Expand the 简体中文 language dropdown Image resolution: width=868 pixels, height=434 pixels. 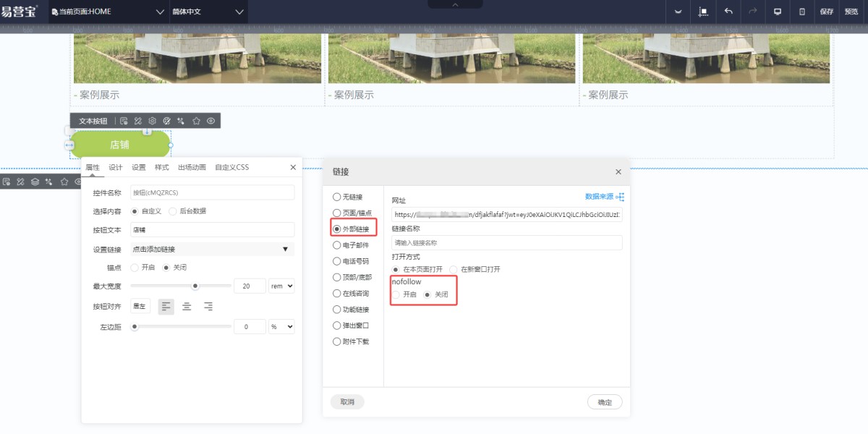pos(208,12)
